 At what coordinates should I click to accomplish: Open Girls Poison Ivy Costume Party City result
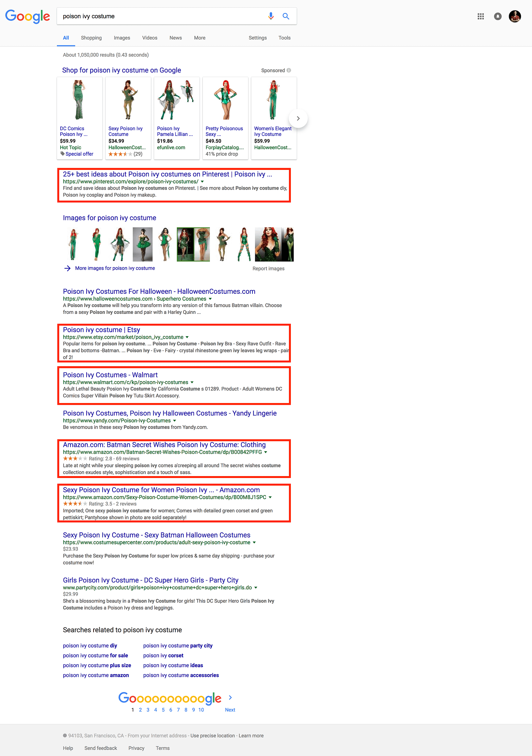(151, 580)
